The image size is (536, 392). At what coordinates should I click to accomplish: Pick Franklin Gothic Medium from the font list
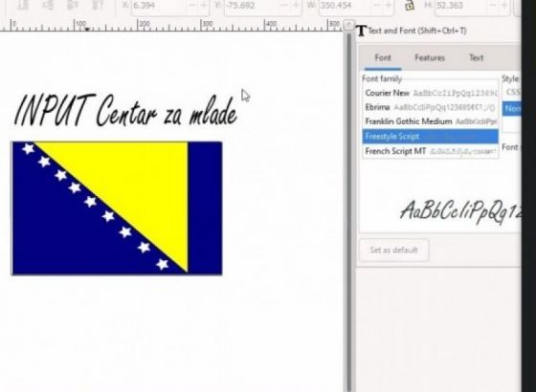tap(431, 121)
